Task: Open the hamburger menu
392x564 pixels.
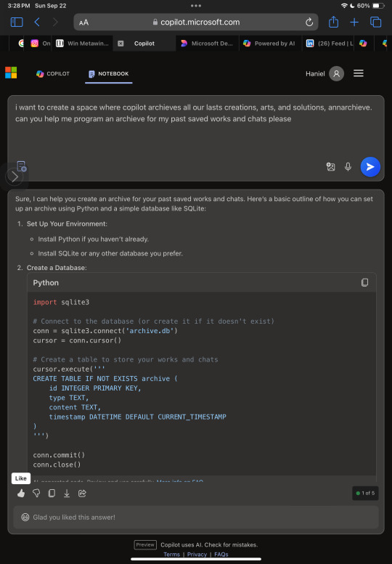Action: pyautogui.click(x=358, y=73)
